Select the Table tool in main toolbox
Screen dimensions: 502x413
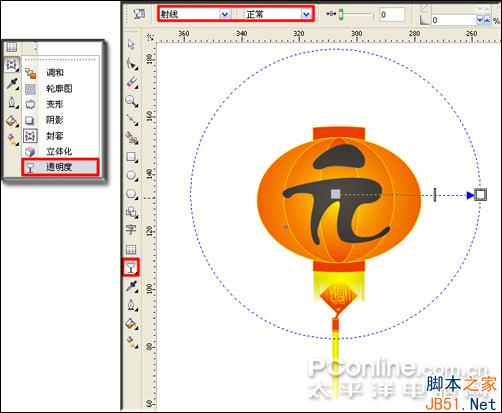[x=131, y=249]
